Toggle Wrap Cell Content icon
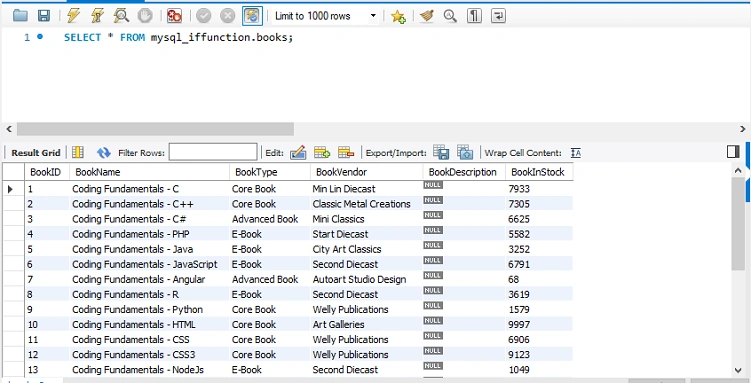The width and height of the screenshot is (751, 383). point(576,153)
